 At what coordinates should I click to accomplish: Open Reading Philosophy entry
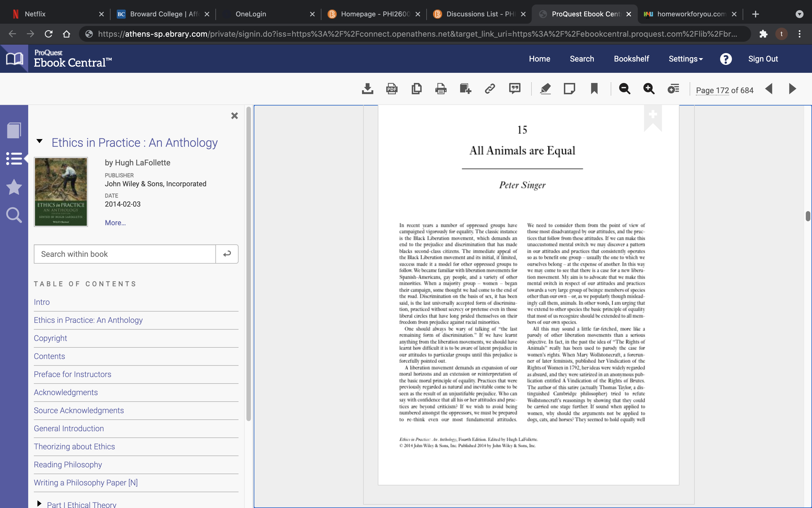[68, 465]
